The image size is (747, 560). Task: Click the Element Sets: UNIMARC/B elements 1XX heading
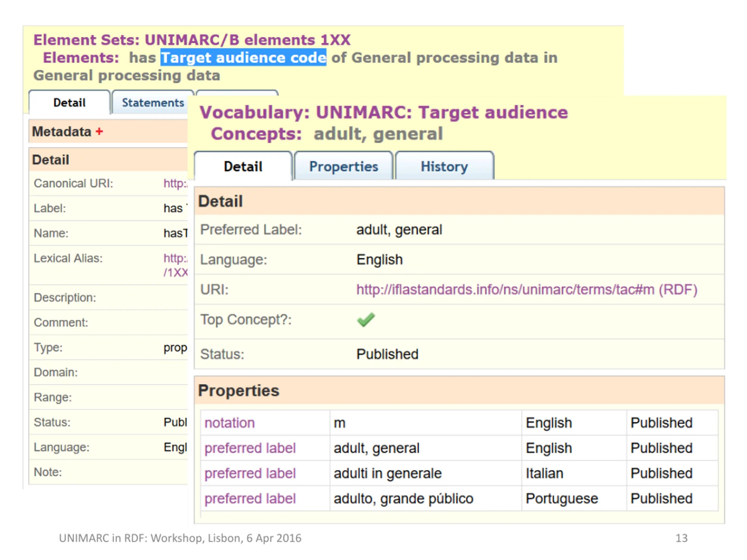pyautogui.click(x=192, y=40)
